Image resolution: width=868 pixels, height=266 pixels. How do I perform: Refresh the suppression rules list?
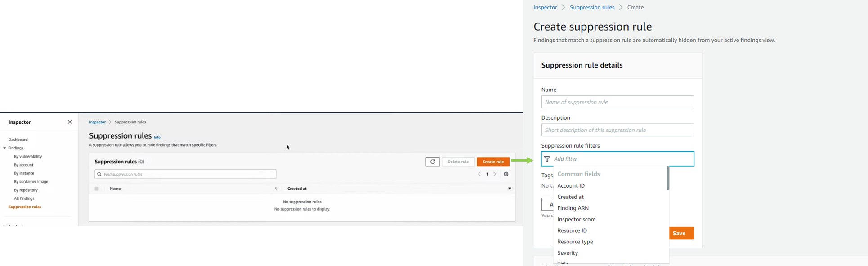[433, 162]
